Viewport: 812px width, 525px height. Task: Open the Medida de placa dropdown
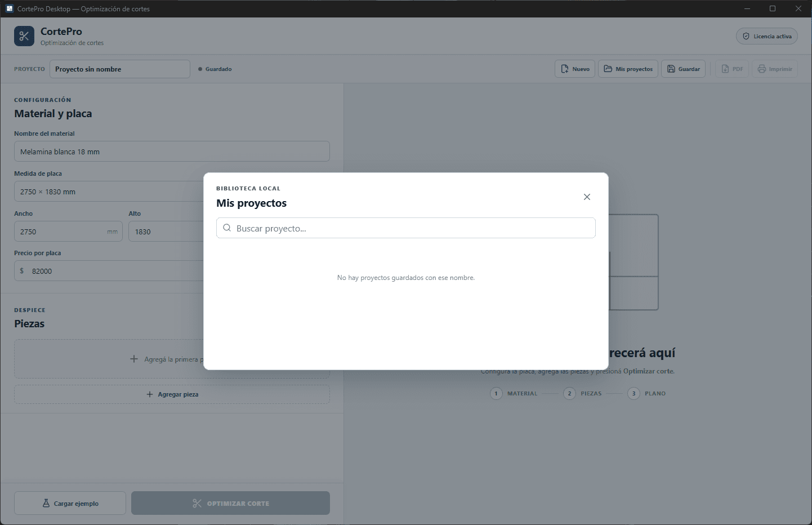pos(109,192)
